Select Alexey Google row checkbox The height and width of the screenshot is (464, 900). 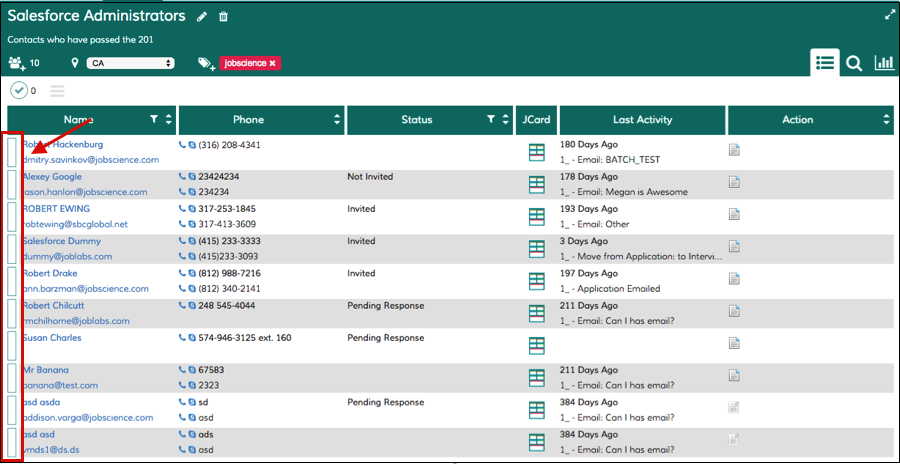point(11,184)
